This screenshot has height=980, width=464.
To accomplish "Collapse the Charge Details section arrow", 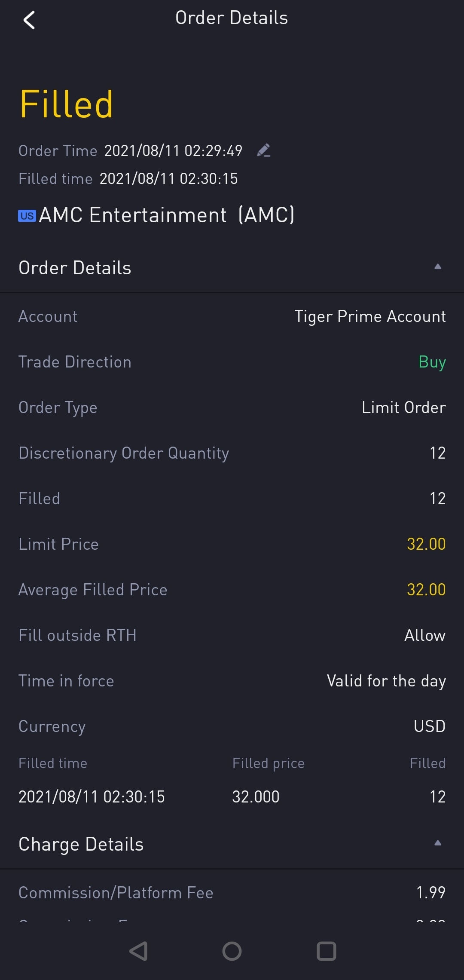I will click(437, 843).
